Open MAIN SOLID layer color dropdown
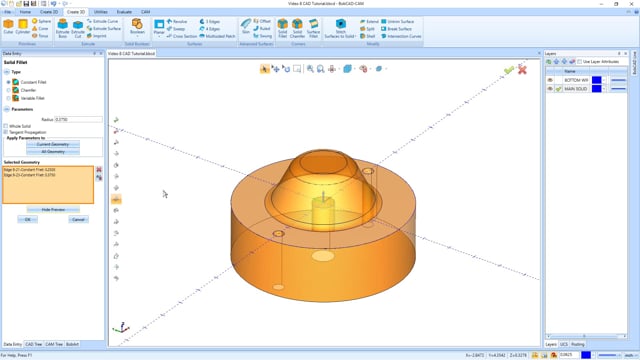 [x=604, y=89]
